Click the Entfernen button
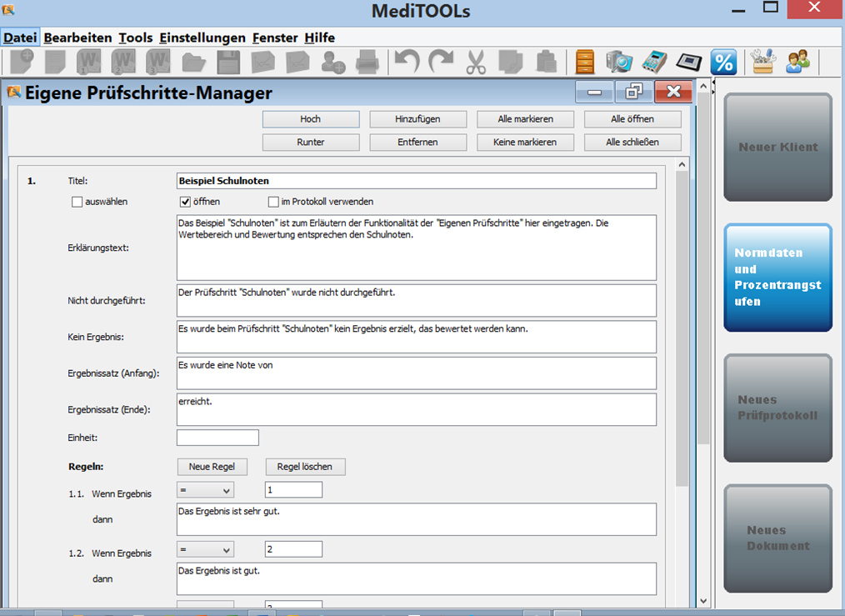 [x=417, y=143]
